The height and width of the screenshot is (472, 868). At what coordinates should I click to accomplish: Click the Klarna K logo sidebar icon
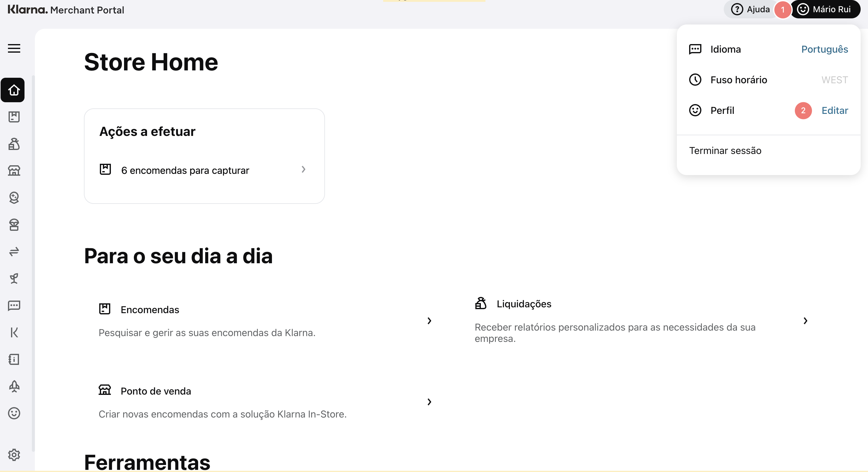(14, 332)
